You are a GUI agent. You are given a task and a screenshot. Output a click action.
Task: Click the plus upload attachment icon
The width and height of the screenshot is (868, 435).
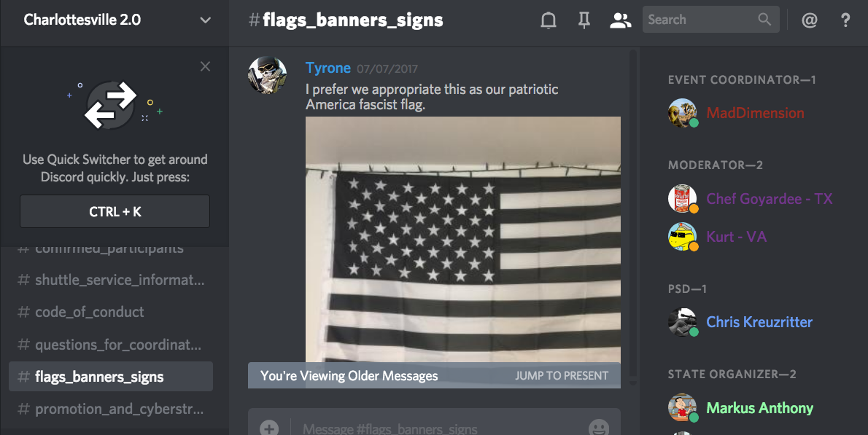[x=269, y=428]
